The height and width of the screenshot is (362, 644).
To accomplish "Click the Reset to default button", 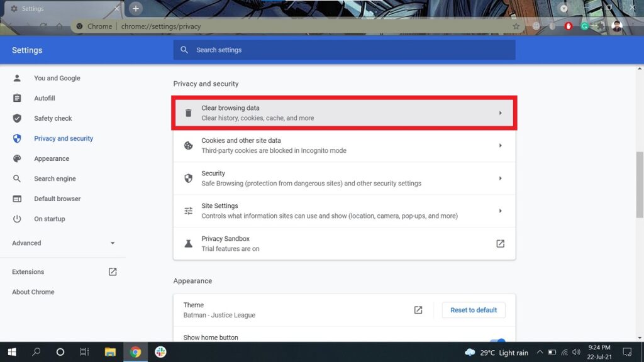I will pos(474,310).
